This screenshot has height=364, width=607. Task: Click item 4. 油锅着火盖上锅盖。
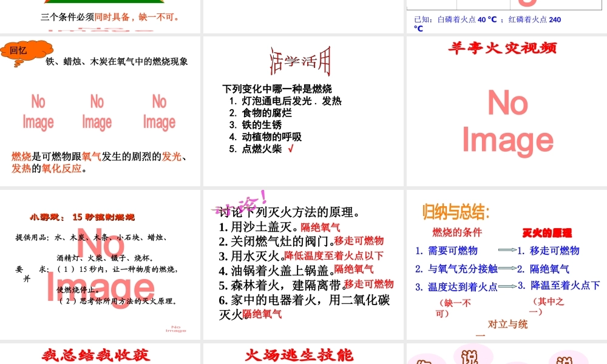(x=276, y=271)
